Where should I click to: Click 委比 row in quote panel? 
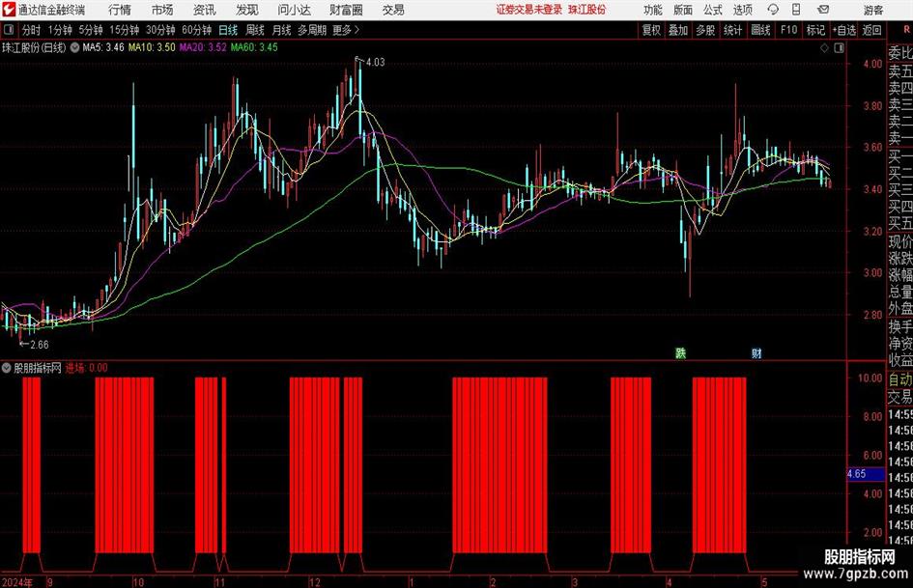point(900,53)
